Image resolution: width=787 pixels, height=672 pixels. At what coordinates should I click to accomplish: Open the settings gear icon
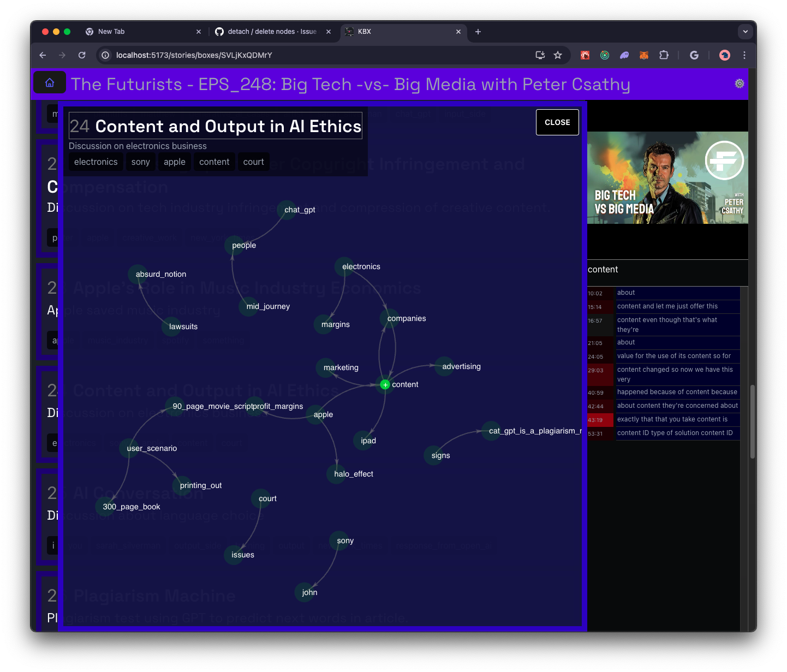740,84
